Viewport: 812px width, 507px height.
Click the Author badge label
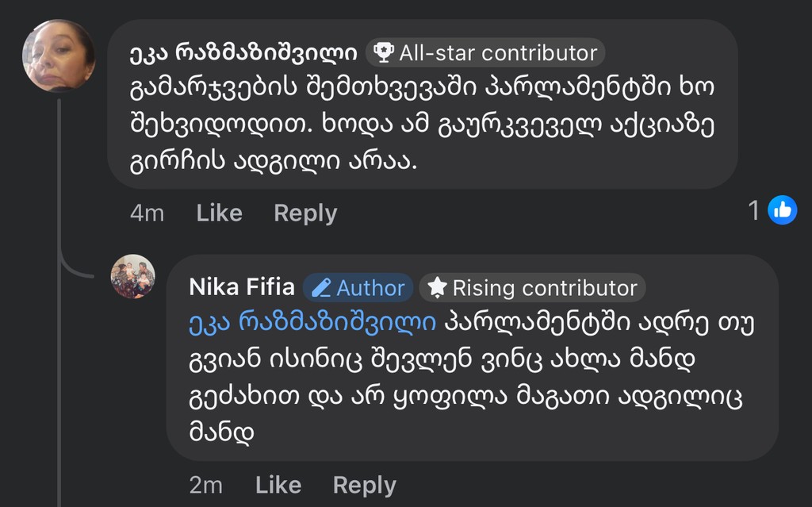370,288
